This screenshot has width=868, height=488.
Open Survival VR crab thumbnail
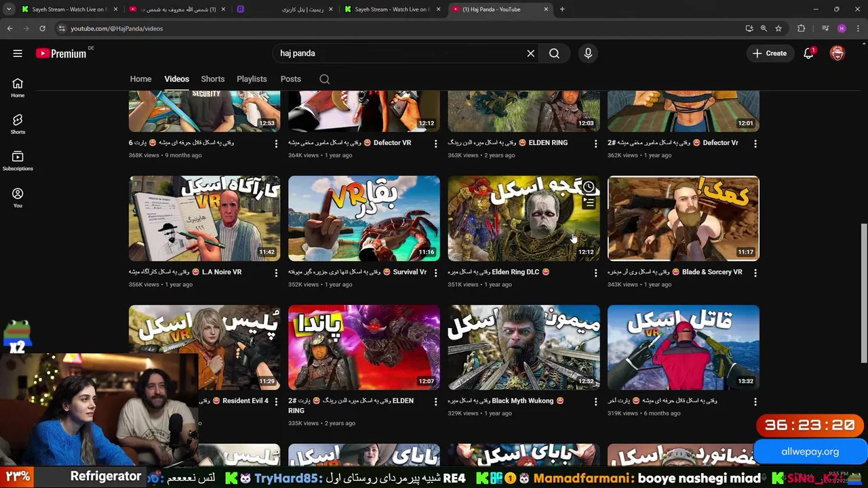point(364,218)
